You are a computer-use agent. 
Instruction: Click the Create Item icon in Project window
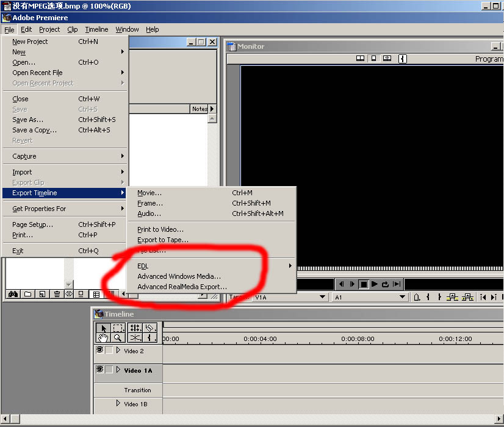(x=42, y=294)
